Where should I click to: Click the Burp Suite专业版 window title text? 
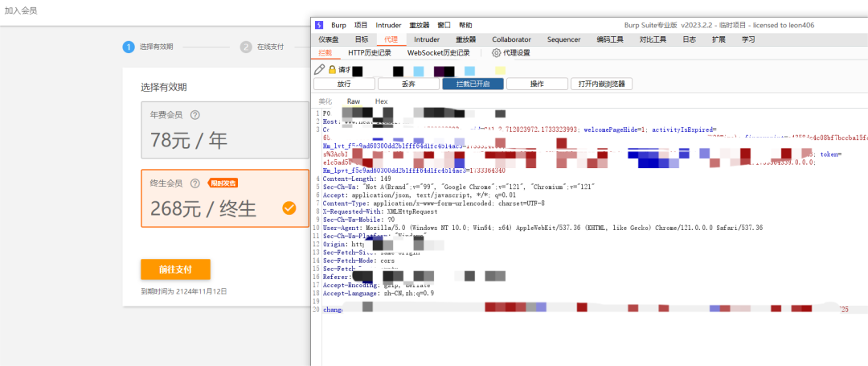(x=719, y=26)
